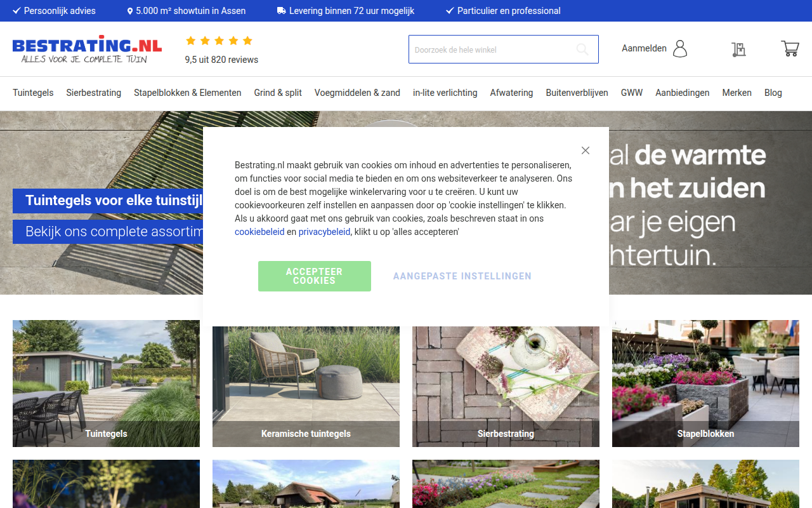Open the shopping cart icon
Screen dimensions: 812x508
(x=790, y=49)
